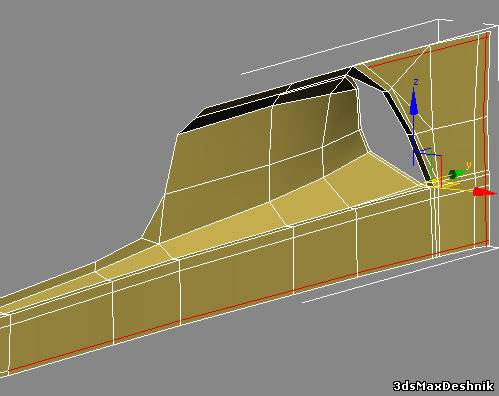The image size is (499, 396).
Task: Click the yellow 'y' axis label
Action: (468, 165)
